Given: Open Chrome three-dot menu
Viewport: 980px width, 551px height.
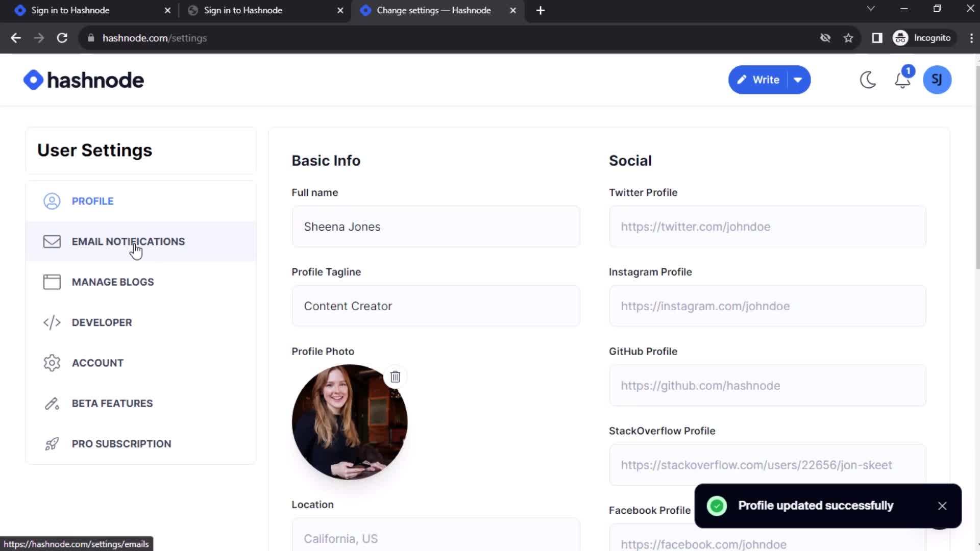Looking at the screenshot, I should [x=971, y=38].
